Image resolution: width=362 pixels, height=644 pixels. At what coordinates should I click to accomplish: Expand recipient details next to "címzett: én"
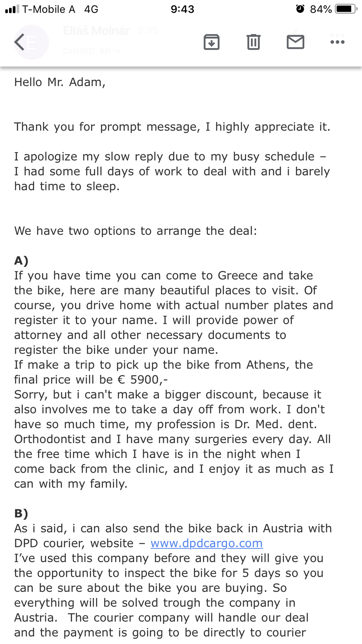point(118,51)
